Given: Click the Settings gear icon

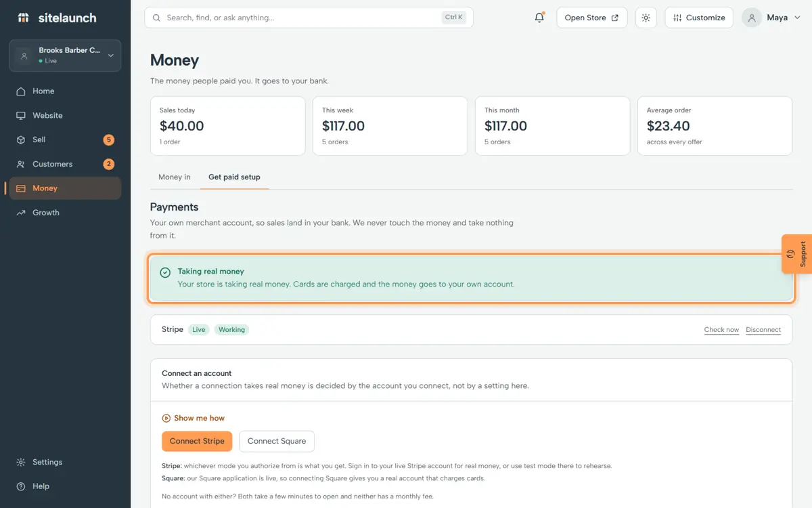Looking at the screenshot, I should coord(21,462).
